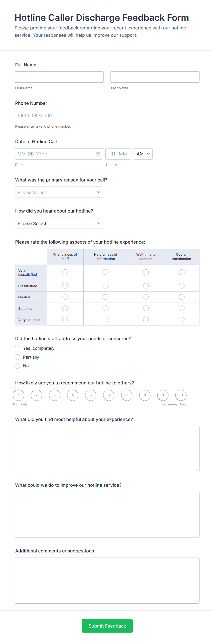Screen dimensions: 212x644
Task: Rate Helpfulness of information as Satisfied
Action: [106, 308]
